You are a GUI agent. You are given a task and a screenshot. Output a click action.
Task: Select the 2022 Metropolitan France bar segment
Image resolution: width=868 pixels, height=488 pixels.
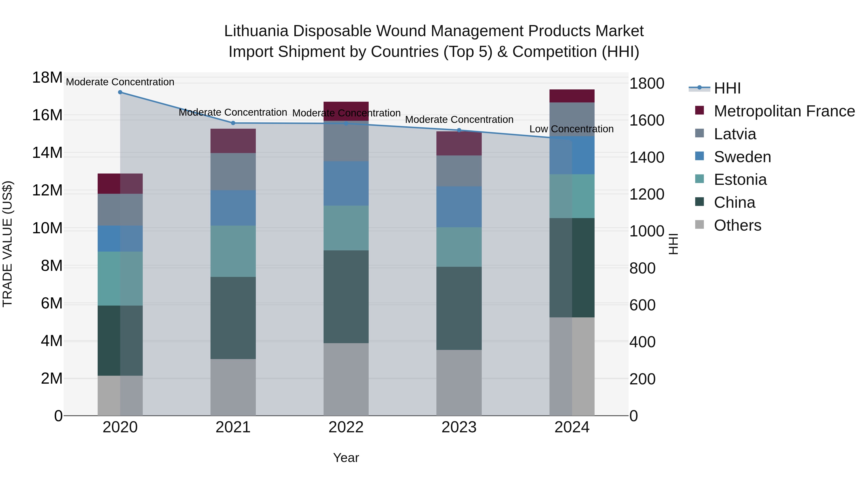pyautogui.click(x=346, y=112)
